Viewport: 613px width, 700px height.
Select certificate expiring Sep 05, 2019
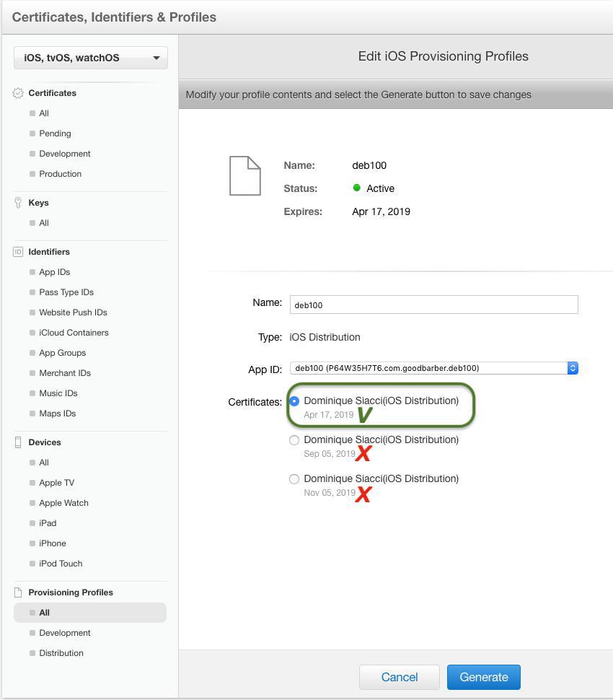coord(294,440)
